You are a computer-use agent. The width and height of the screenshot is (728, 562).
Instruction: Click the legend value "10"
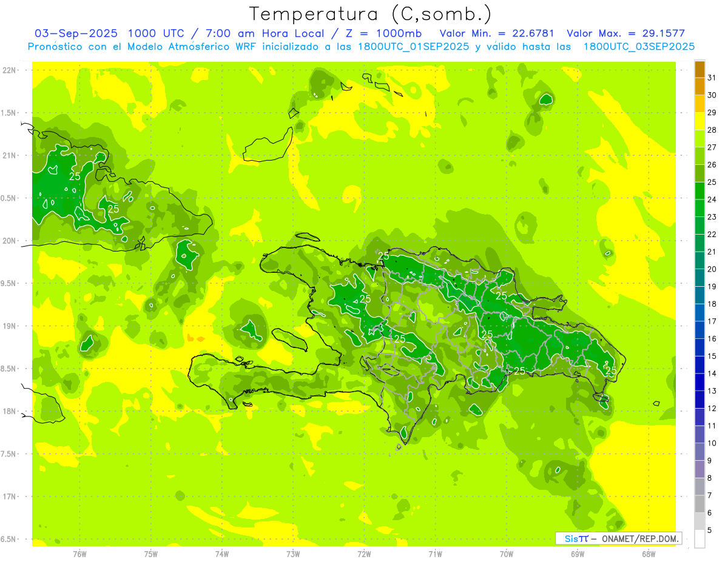click(x=712, y=443)
